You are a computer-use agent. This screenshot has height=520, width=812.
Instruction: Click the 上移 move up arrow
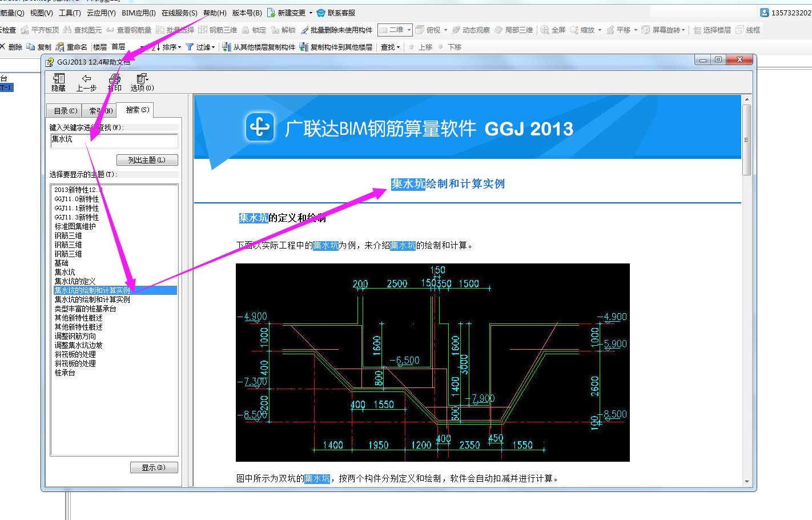412,47
